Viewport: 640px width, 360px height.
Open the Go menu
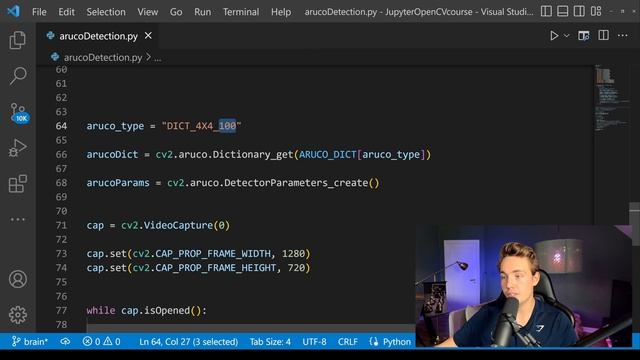pos(176,12)
